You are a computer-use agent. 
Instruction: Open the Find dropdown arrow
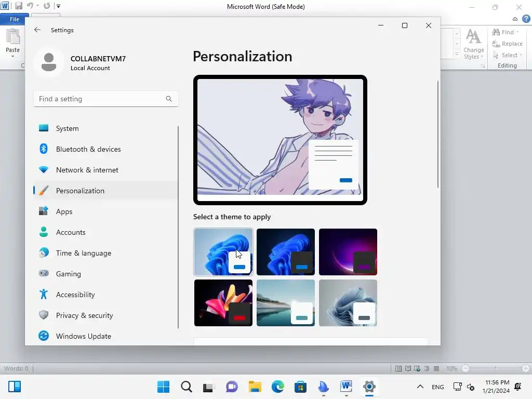[518, 32]
